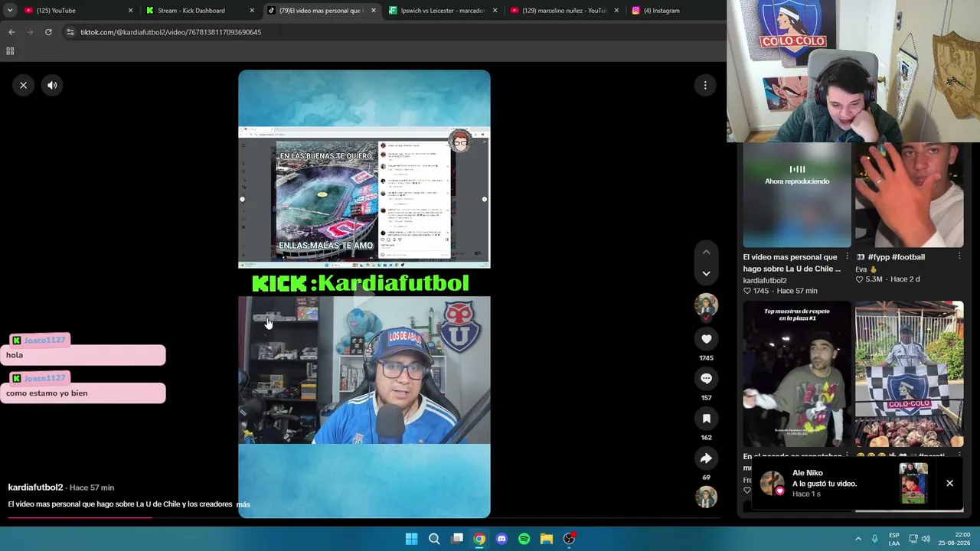Go to the previous video

pos(706,252)
